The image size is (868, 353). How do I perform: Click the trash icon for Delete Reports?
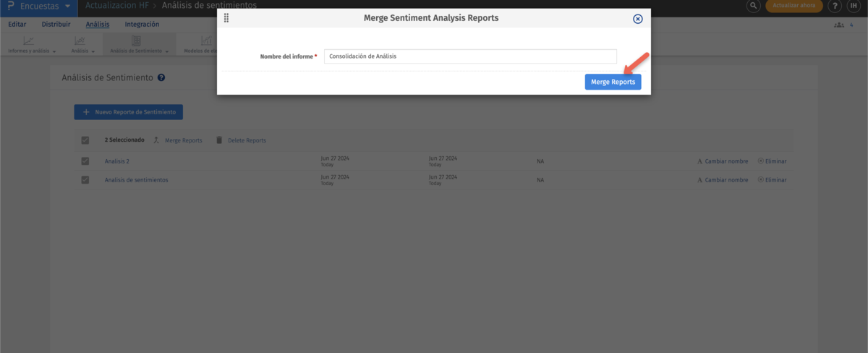[219, 140]
